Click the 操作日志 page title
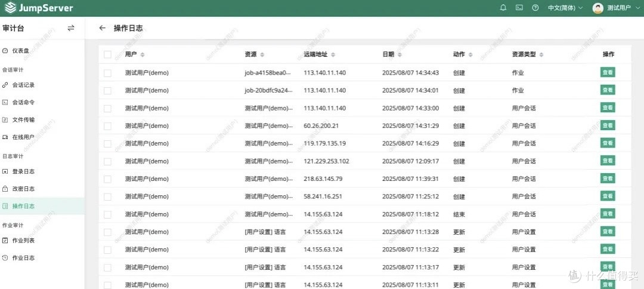Screen dimensions: 644x289 point(128,28)
